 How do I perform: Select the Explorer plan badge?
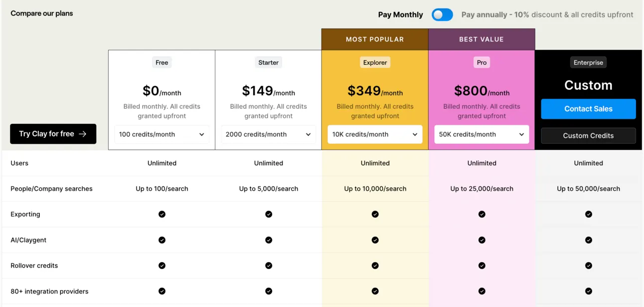[375, 62]
